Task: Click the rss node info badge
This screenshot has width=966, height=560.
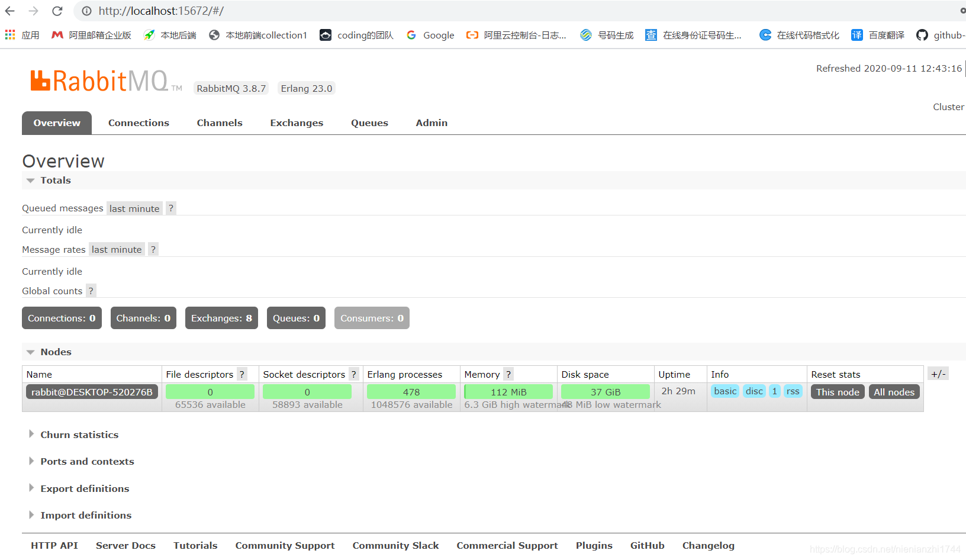Action: [x=793, y=391]
